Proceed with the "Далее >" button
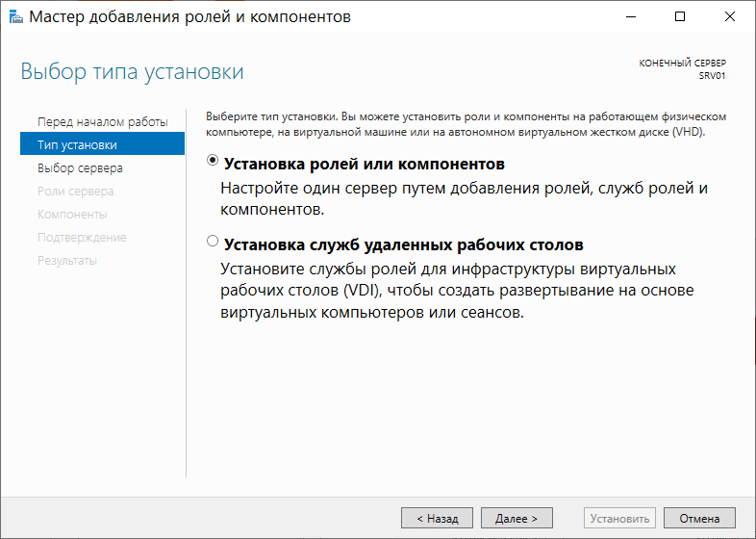 [x=517, y=518]
